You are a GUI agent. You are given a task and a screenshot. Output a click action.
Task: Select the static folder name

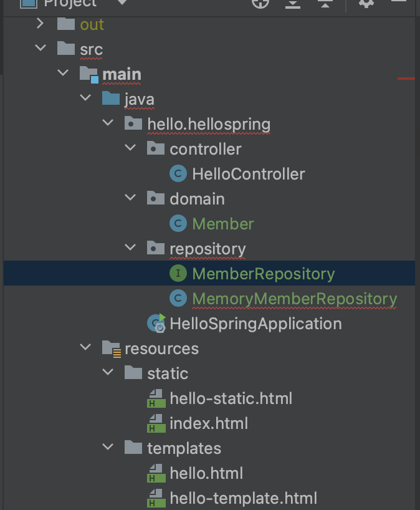coord(168,373)
